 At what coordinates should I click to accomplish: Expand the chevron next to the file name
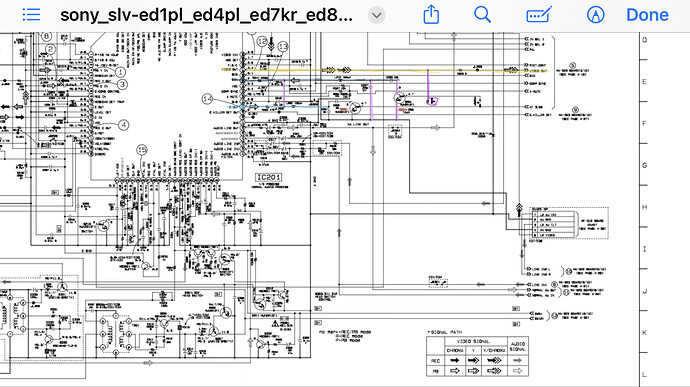click(x=376, y=15)
